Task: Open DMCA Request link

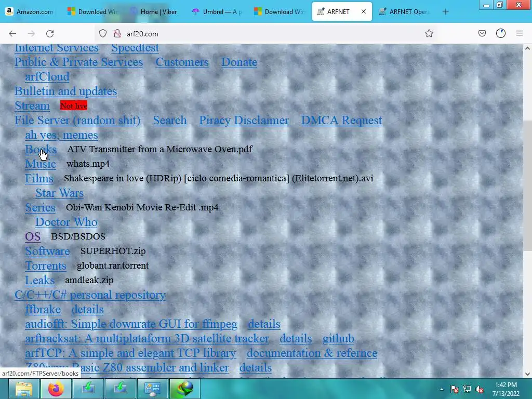Action: (341, 121)
